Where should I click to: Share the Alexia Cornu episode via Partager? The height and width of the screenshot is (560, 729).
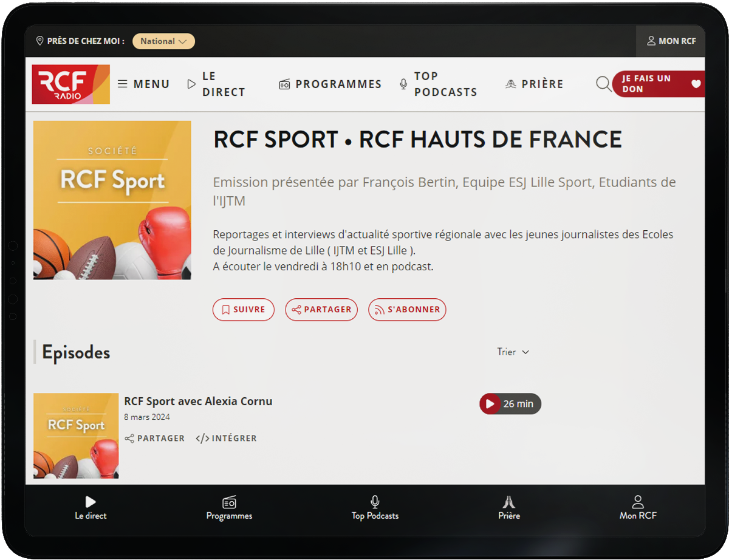154,439
